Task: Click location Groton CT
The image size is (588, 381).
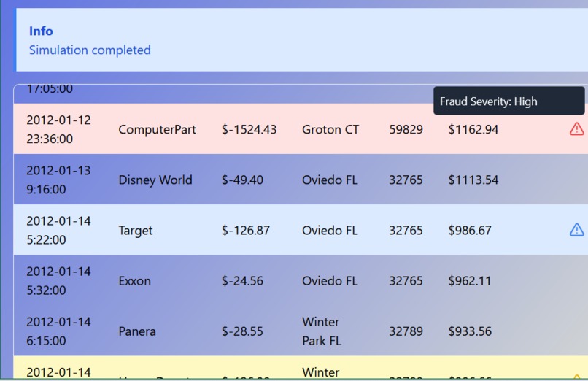Action: [330, 129]
